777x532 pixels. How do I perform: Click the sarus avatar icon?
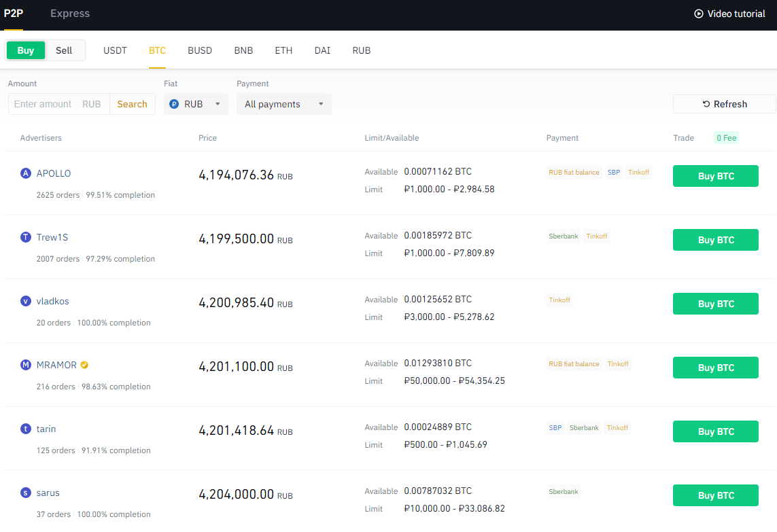26,493
